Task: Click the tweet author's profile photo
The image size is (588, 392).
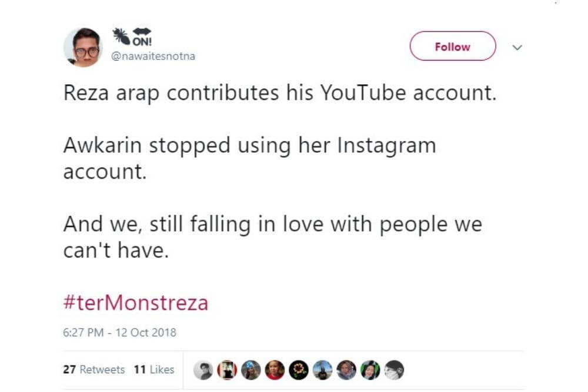Action: [x=83, y=47]
